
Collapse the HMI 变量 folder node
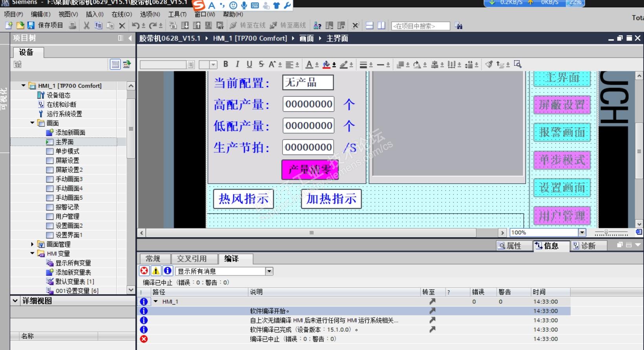tap(32, 253)
